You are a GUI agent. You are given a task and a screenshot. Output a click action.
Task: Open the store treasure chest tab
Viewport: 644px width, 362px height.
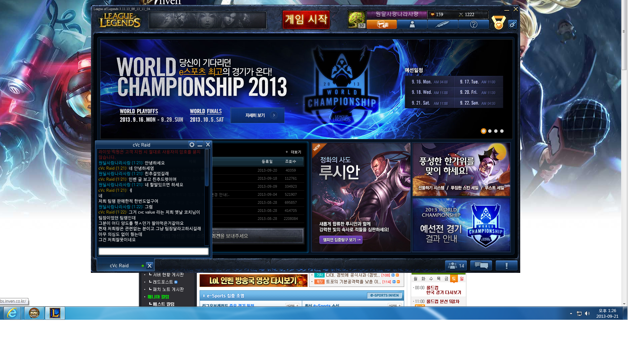(x=382, y=24)
